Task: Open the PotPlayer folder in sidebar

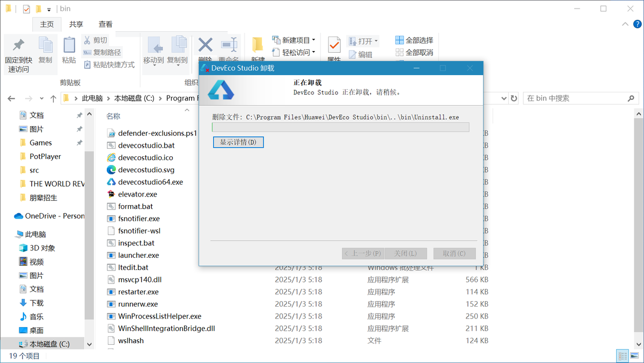Action: click(45, 156)
